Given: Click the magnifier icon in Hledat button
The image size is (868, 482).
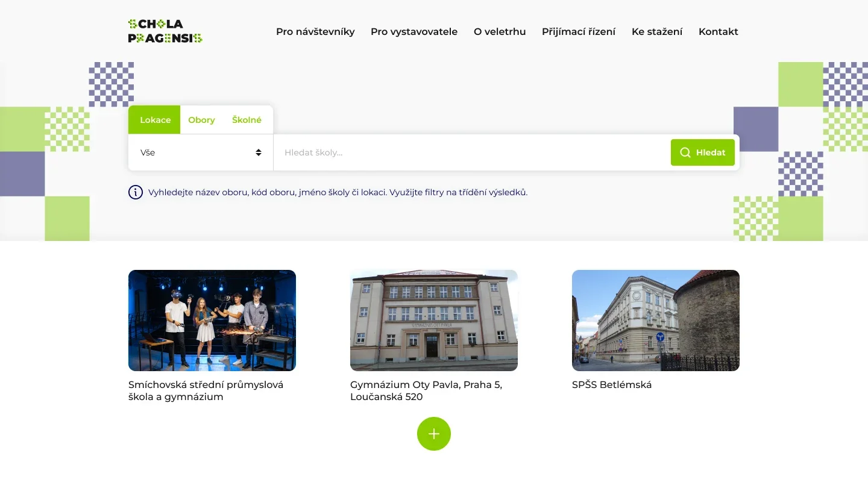Looking at the screenshot, I should pyautogui.click(x=685, y=152).
